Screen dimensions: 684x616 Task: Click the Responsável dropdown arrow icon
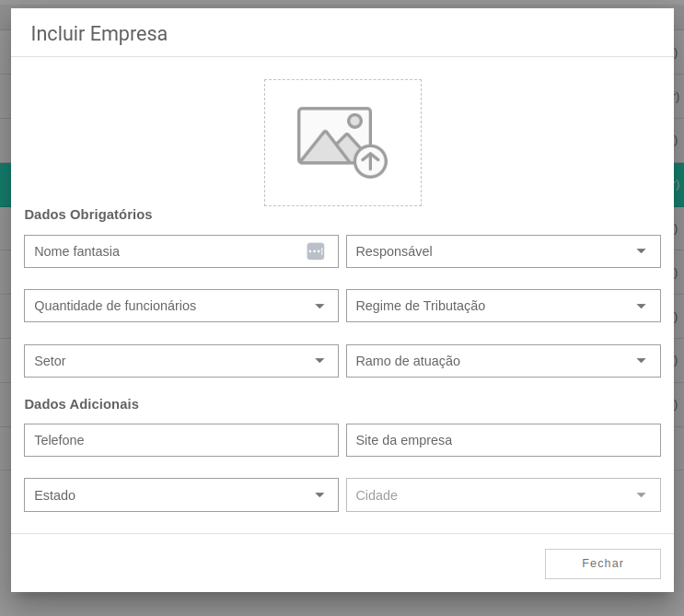pos(641,250)
